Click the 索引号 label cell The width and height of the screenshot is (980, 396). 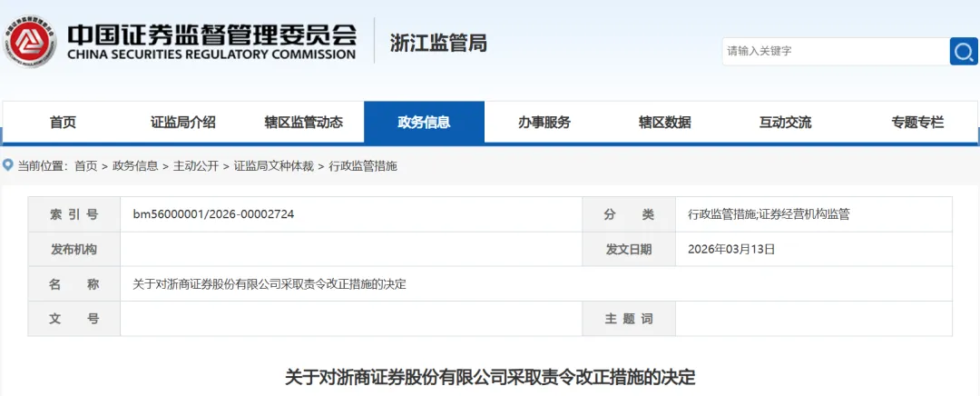coord(73,214)
